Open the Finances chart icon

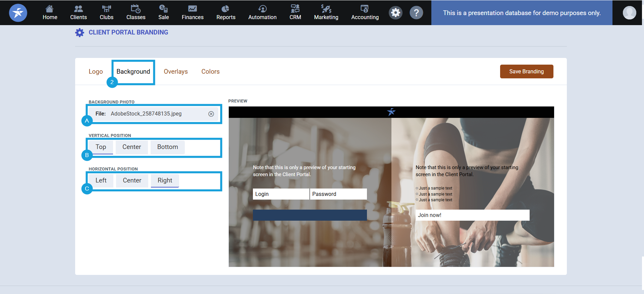coord(193,9)
